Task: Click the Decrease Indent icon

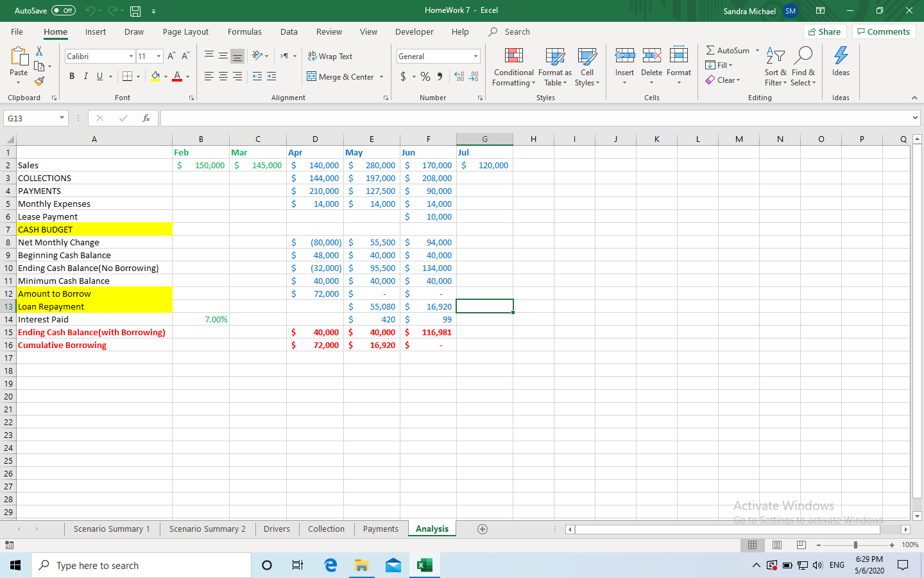Action: coord(257,76)
